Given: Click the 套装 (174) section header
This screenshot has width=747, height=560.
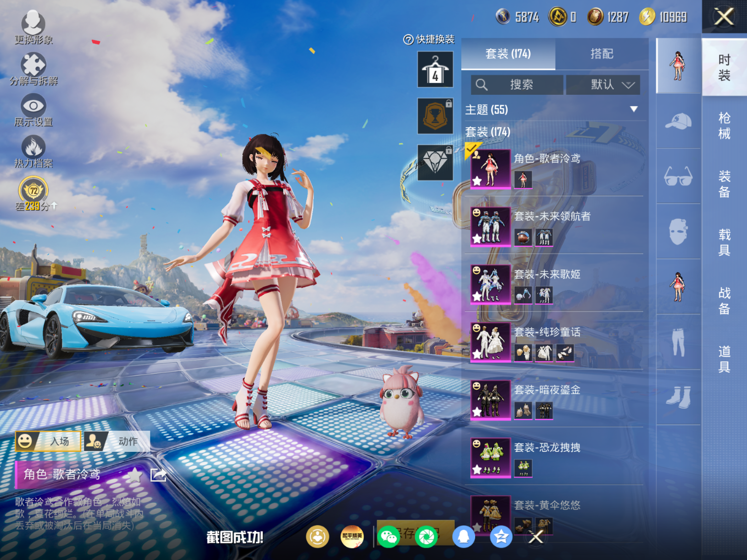Looking at the screenshot, I should [488, 132].
